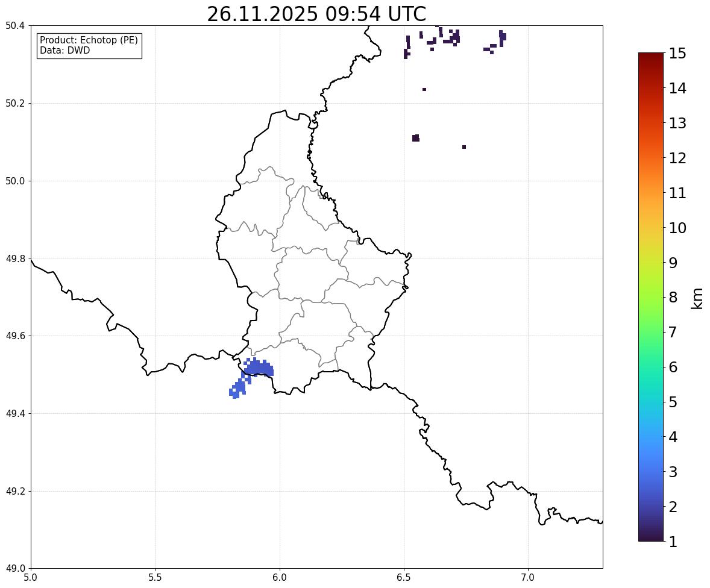The image size is (710, 588).
Task: Click the colorbar tick label 5
Action: pos(673,402)
